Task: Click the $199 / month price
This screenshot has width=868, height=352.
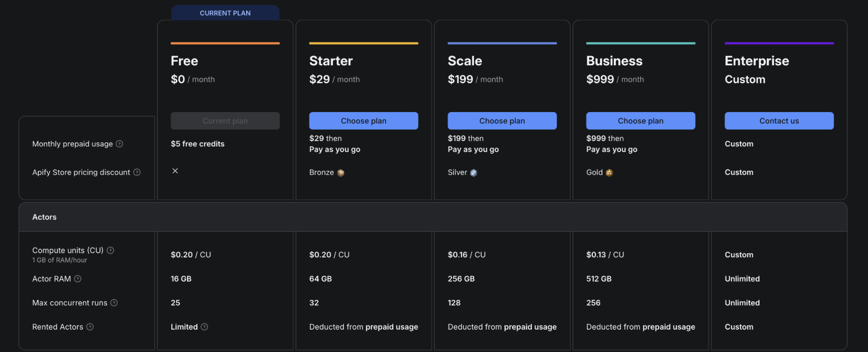Action: click(475, 79)
